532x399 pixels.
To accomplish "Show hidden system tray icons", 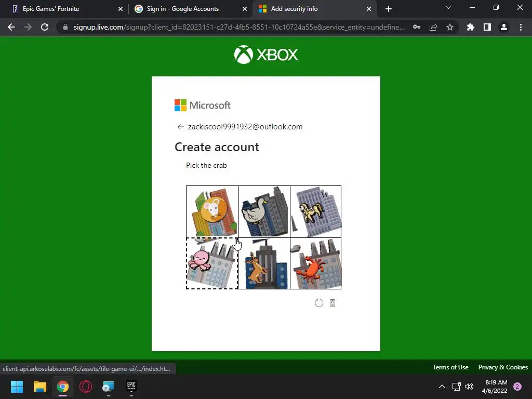I will (442, 387).
